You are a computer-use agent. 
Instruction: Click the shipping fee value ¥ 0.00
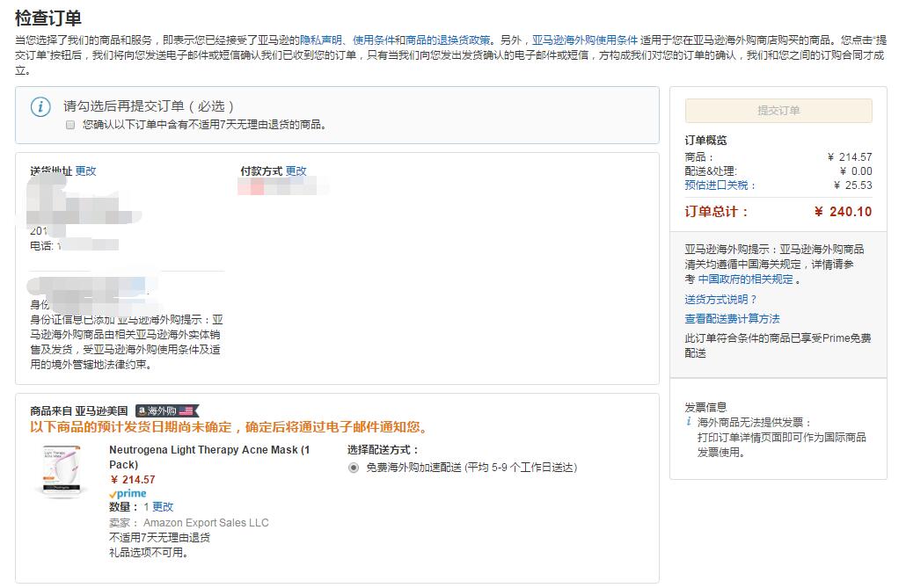(x=856, y=171)
